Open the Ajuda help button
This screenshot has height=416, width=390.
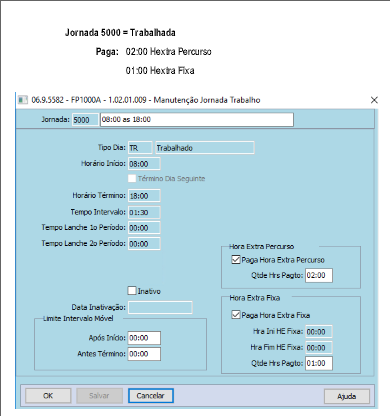click(x=347, y=396)
